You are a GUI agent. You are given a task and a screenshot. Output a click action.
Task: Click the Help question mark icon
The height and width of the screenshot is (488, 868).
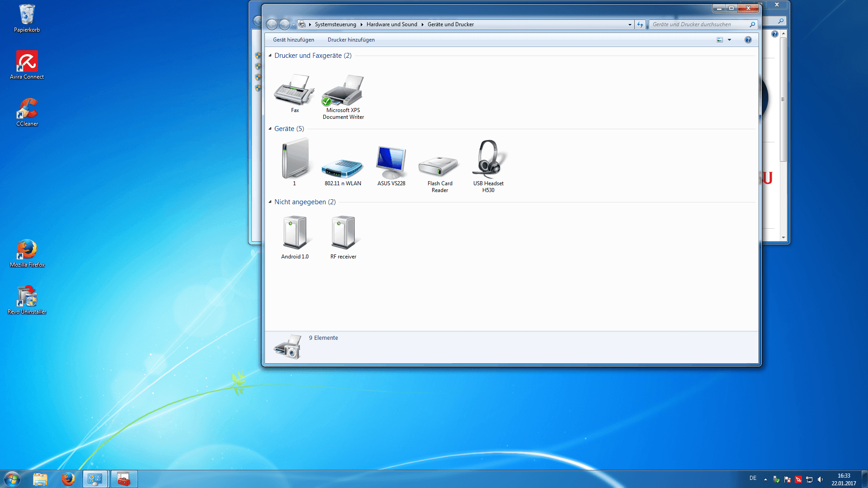748,40
